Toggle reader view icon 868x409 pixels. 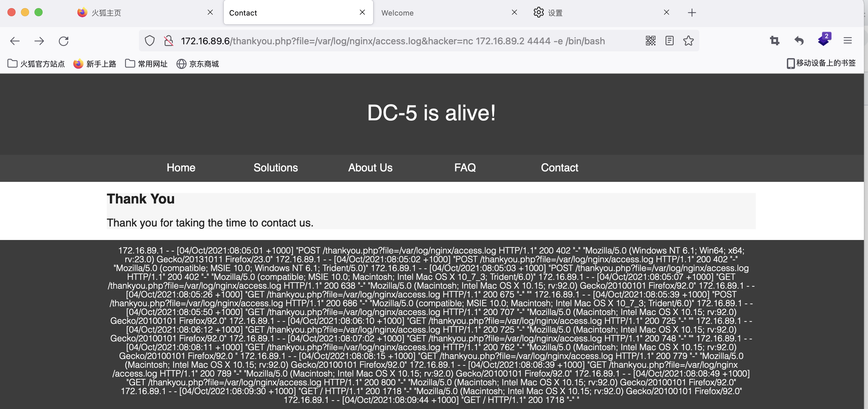(669, 41)
